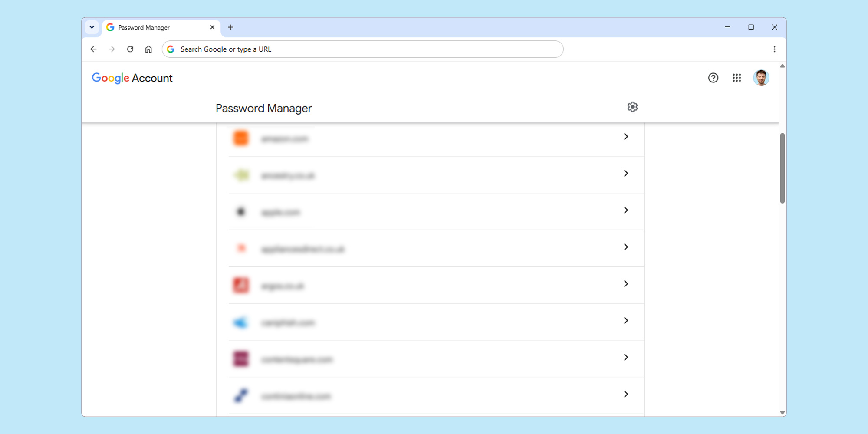The image size is (868, 434).
Task: Click the Google icon in address bar
Action: 171,49
